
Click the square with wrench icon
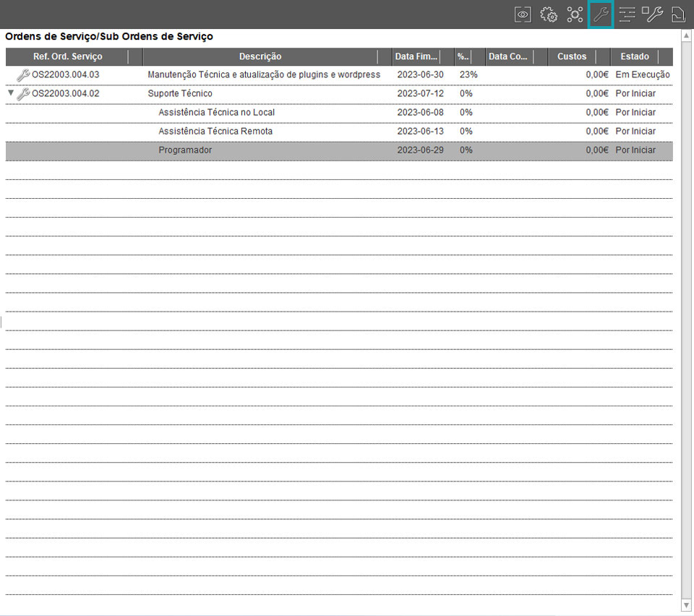(x=652, y=14)
